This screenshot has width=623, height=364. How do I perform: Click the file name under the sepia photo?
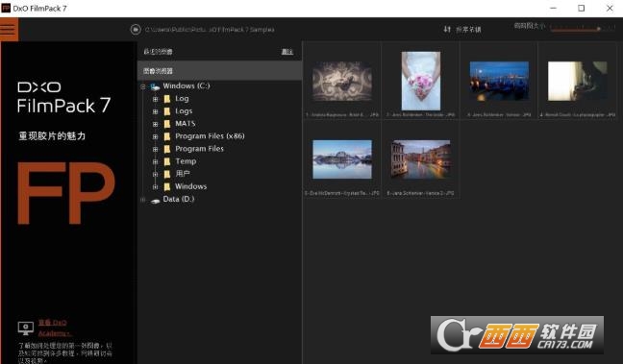(342, 115)
